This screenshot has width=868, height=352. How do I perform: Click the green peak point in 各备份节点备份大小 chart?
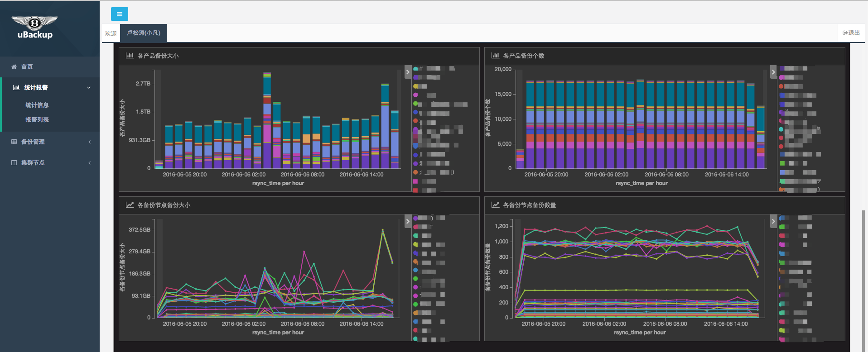(382, 230)
